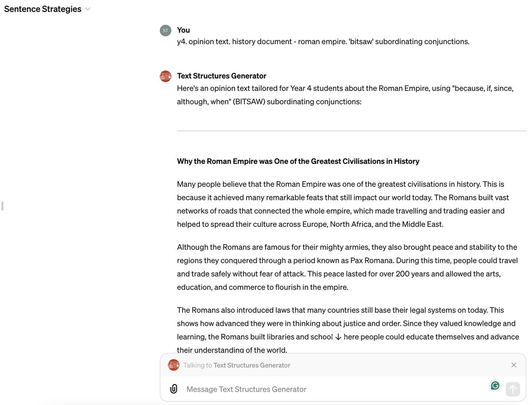This screenshot has height=405, width=532.
Task: Click the heading Why the Roman Empire was One
Action: 298,161
